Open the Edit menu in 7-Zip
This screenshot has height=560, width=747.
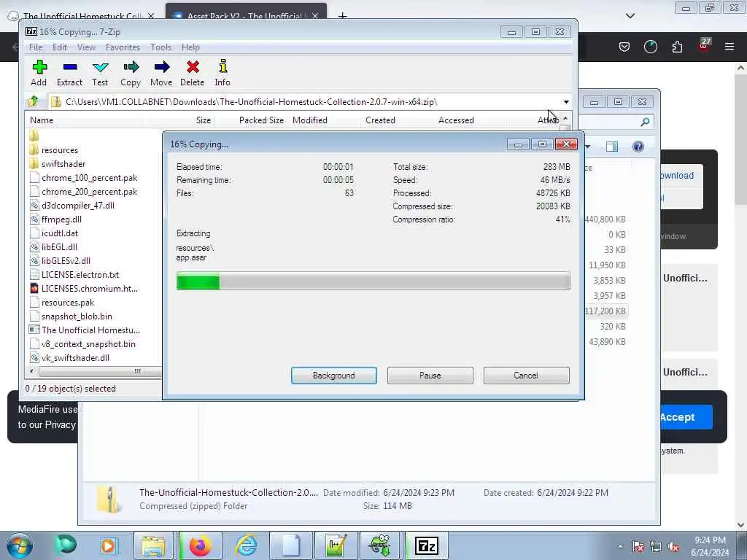tap(60, 47)
